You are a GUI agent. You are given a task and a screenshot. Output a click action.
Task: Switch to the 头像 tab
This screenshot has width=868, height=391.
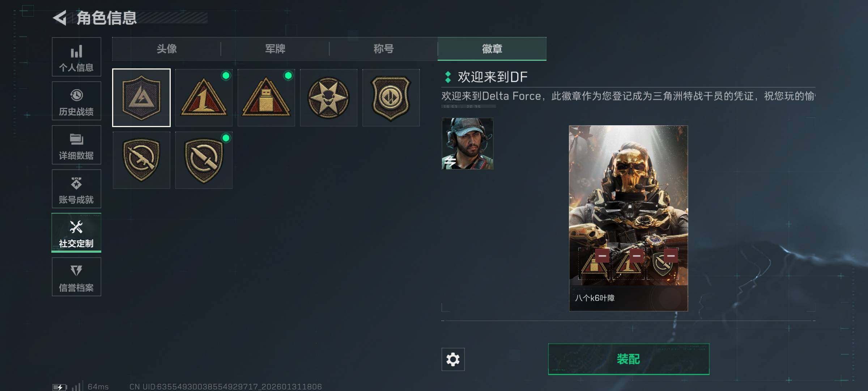tap(166, 49)
